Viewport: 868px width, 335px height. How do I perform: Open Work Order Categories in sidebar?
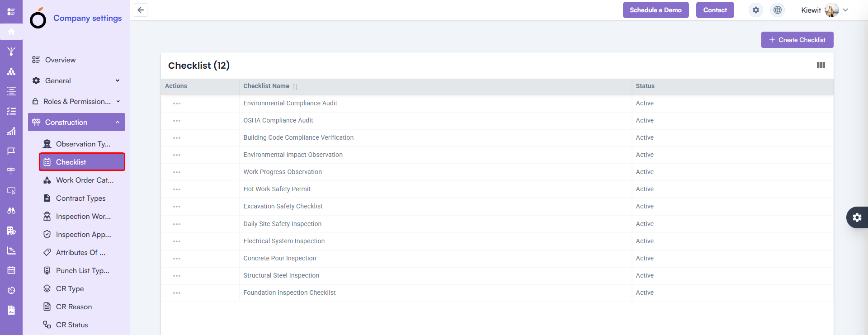pos(82,180)
